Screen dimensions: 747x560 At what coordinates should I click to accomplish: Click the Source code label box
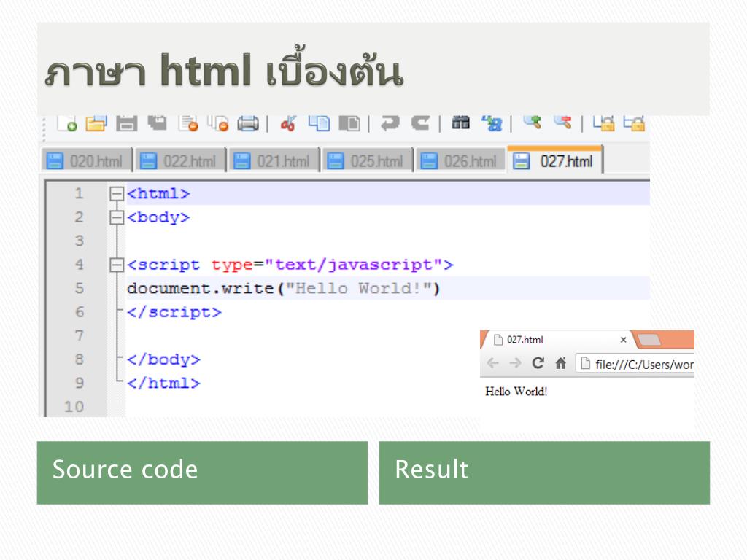pyautogui.click(x=202, y=472)
